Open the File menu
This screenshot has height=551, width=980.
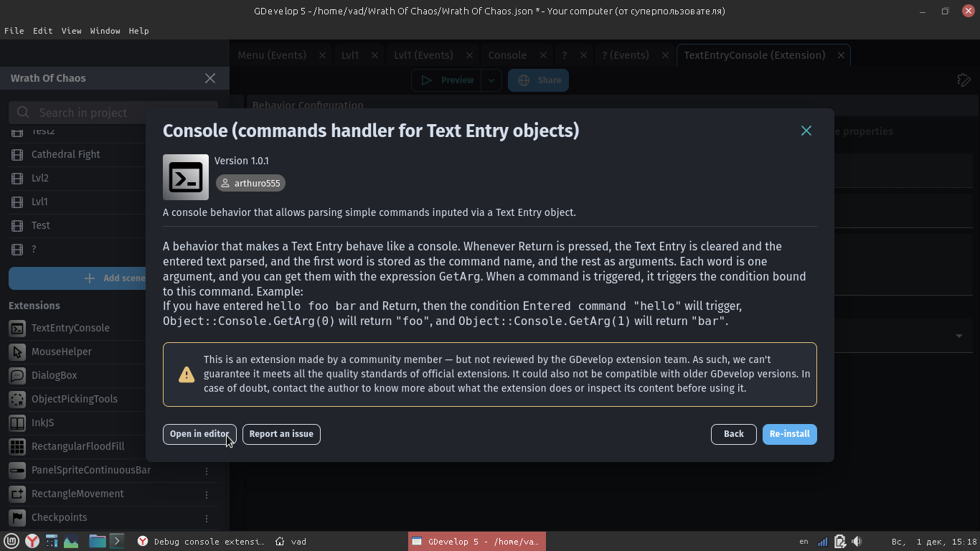click(x=14, y=31)
